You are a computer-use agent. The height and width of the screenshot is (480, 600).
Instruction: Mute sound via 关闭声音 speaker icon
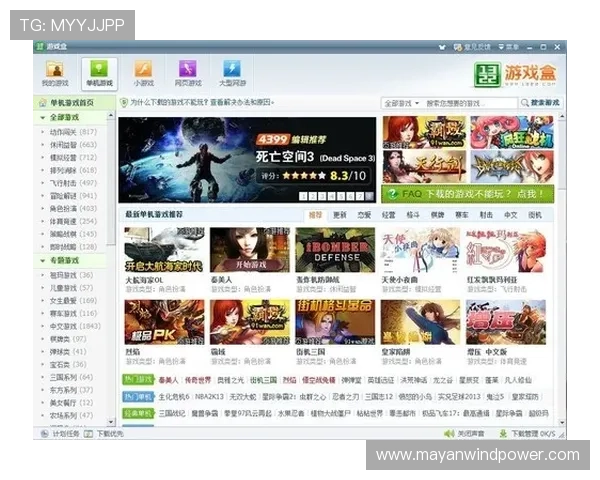449,434
